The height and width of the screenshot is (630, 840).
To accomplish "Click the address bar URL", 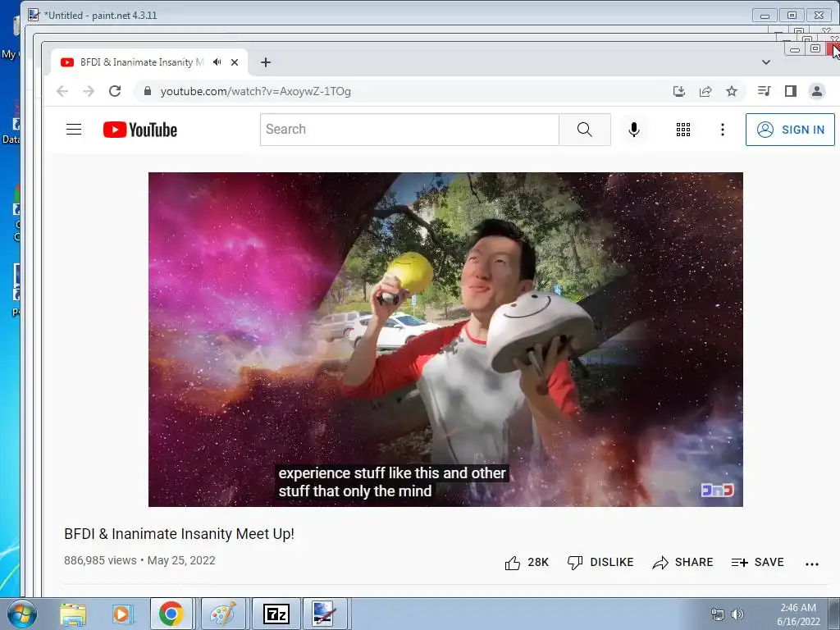I will [256, 92].
